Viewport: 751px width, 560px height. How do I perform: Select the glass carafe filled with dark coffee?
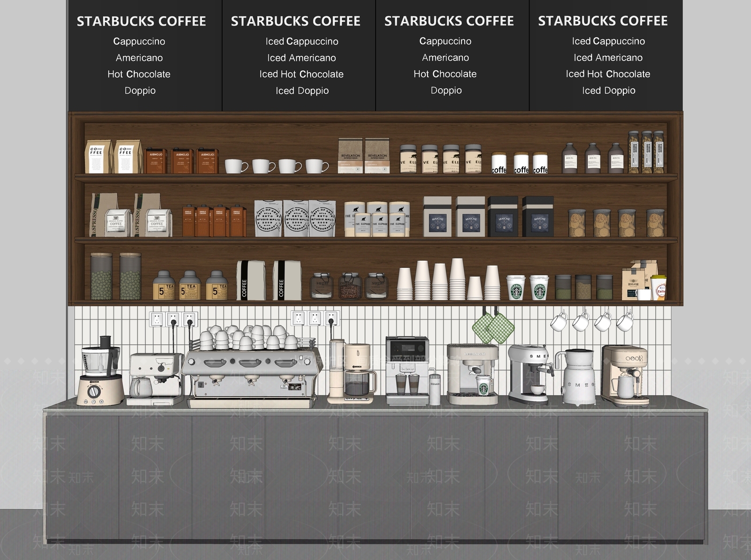[x=360, y=383]
